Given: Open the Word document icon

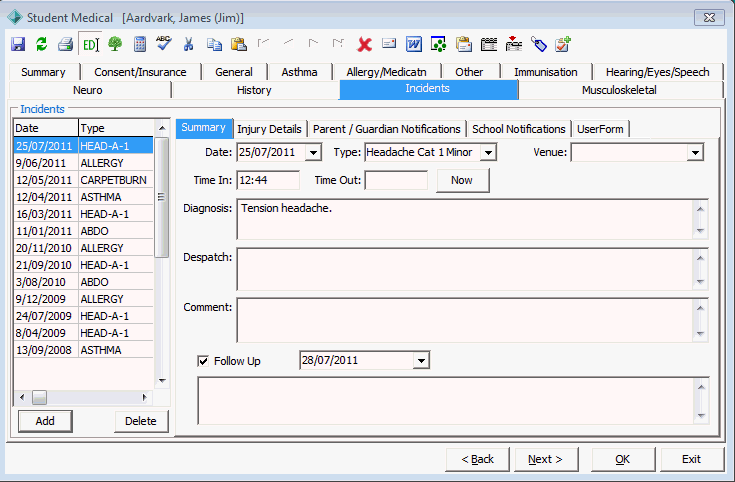Looking at the screenshot, I should click(414, 45).
